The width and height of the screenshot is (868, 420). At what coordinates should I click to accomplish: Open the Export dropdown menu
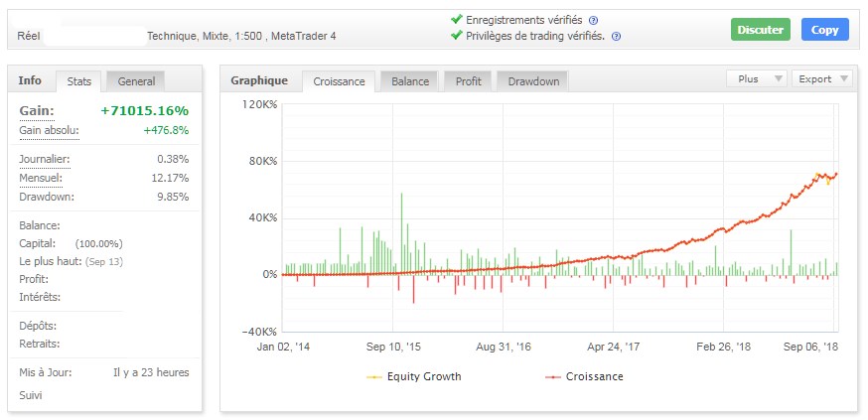point(824,78)
